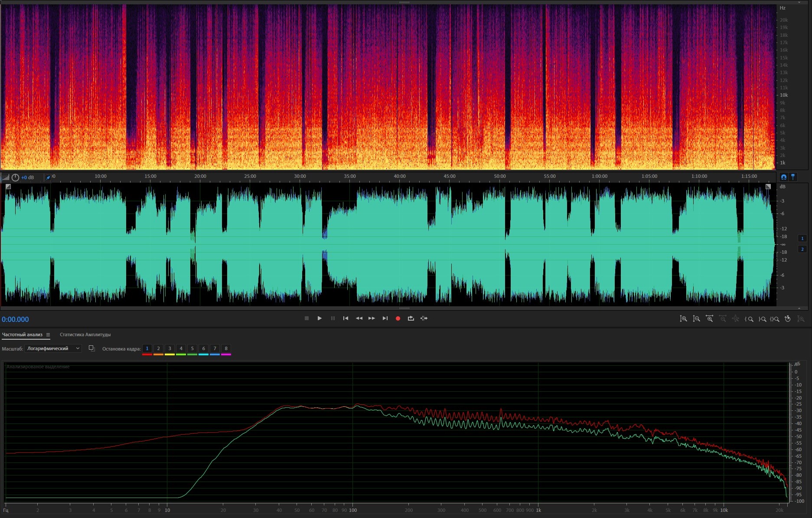Zoom out amplitude icon
The height and width of the screenshot is (518, 812).
pyautogui.click(x=696, y=319)
